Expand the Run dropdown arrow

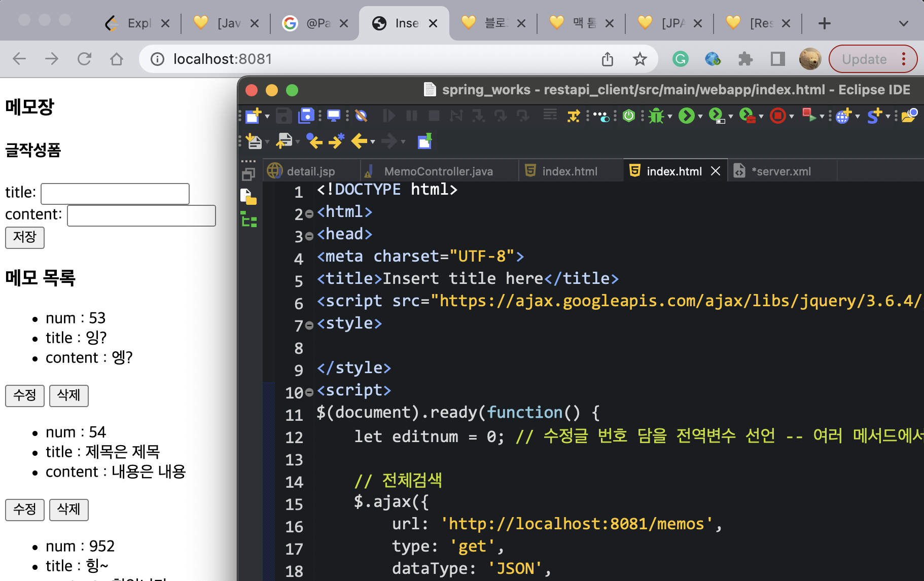pos(700,117)
